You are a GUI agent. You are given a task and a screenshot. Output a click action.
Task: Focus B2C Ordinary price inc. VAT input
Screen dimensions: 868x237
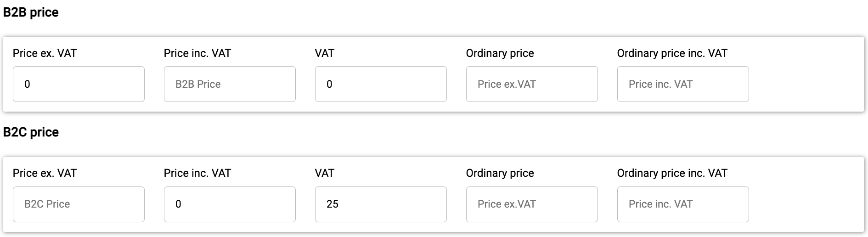point(683,204)
